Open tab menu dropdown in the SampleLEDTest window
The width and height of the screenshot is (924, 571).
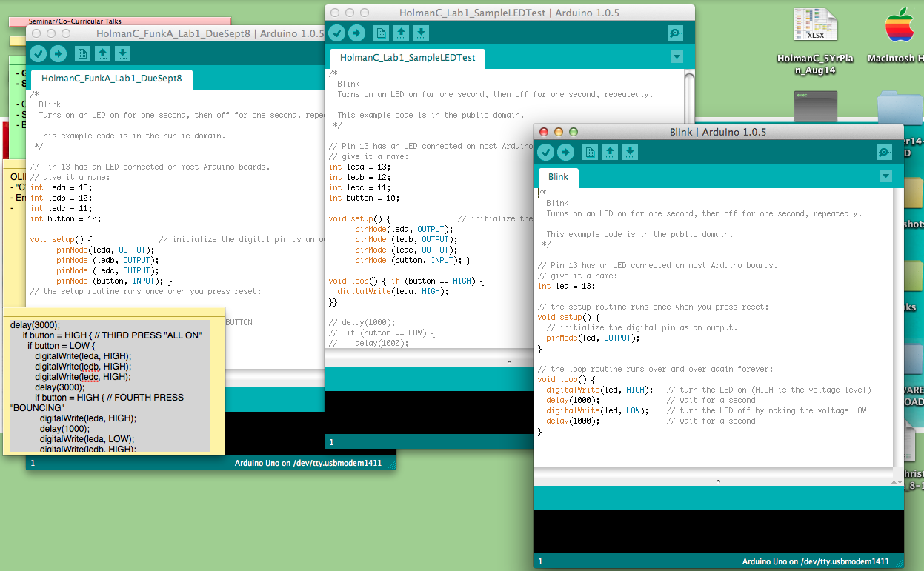point(677,56)
